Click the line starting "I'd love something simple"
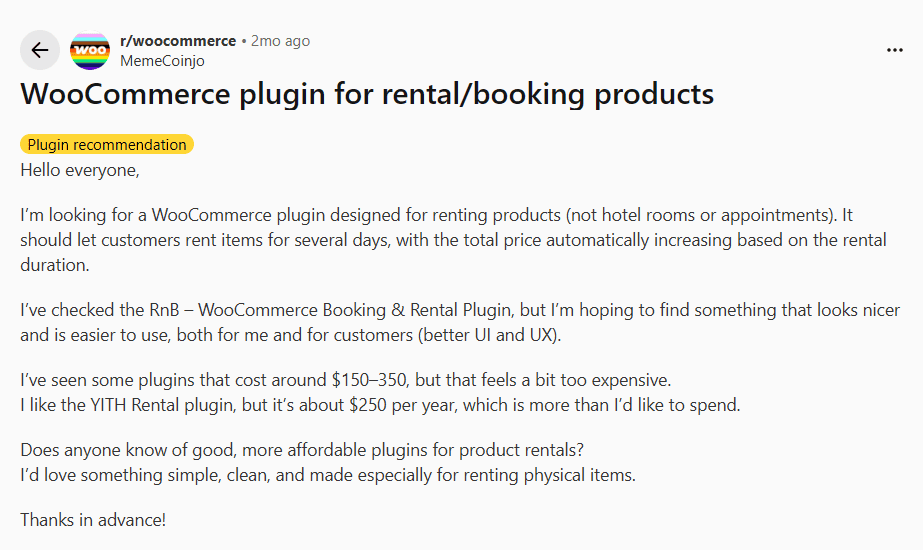 click(327, 475)
